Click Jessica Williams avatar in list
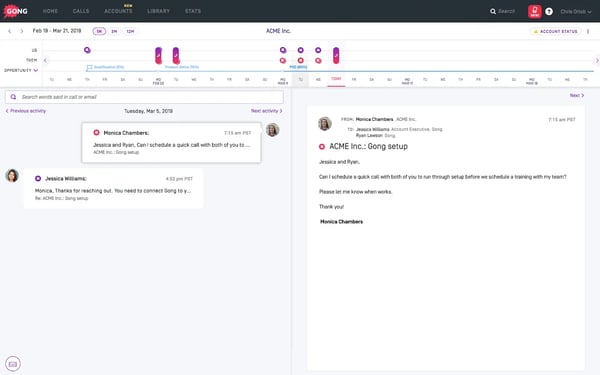Viewport: 600px width, 375px height. click(12, 176)
